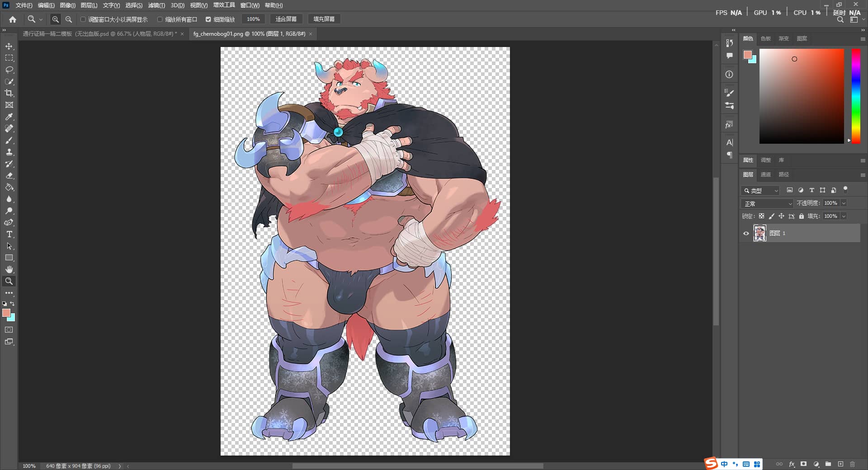
Task: Expand the fill 填充 slider arrow
Action: coord(844,216)
